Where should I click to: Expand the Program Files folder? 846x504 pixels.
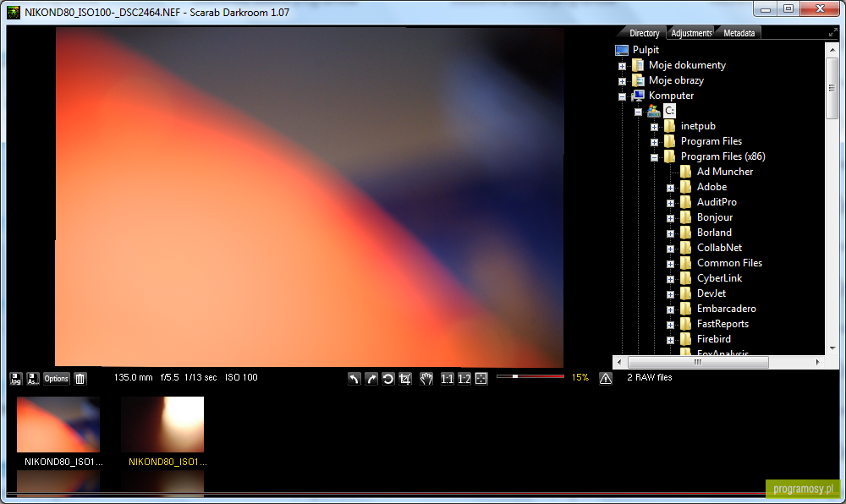(x=655, y=142)
